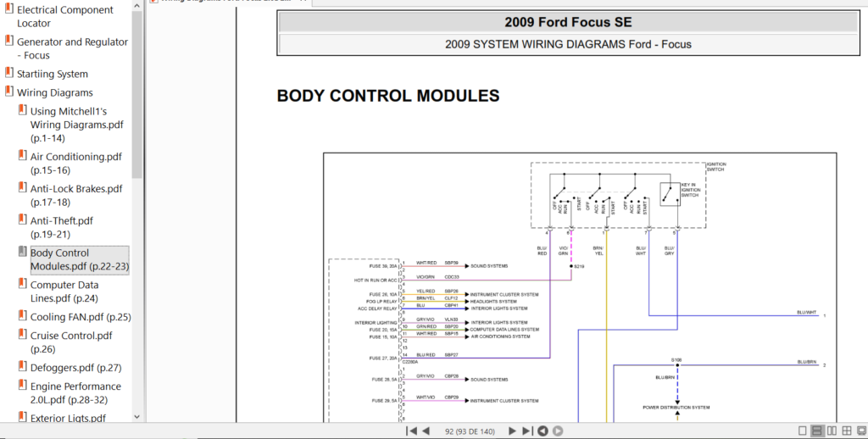Jump to the last page
Viewport: 868px width, 439px height.
click(x=527, y=431)
